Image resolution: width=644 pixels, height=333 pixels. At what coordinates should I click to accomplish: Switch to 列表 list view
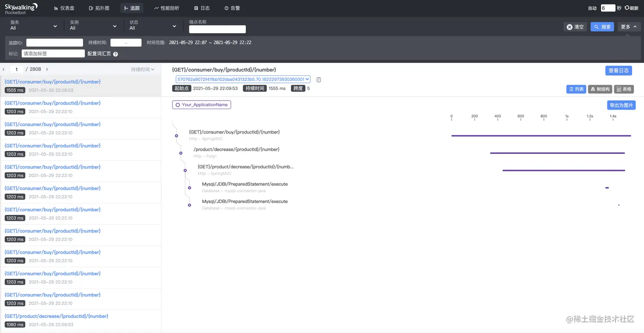coord(576,89)
